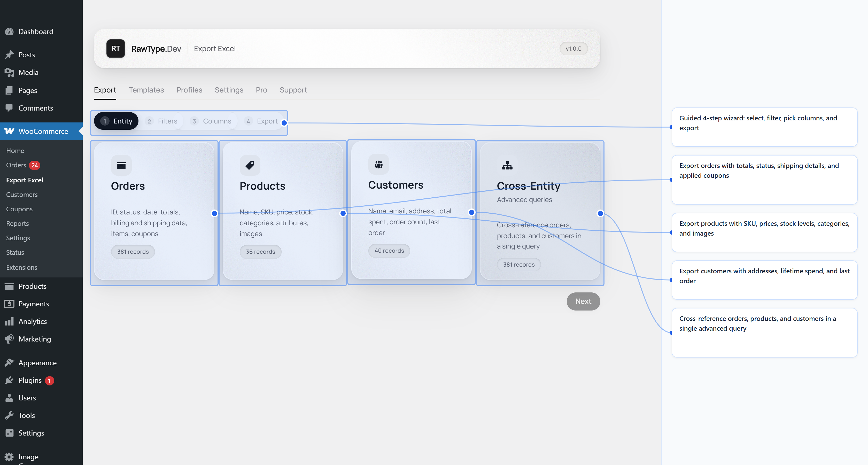The image size is (868, 465).
Task: Click the Media icon in sidebar
Action: tap(10, 72)
